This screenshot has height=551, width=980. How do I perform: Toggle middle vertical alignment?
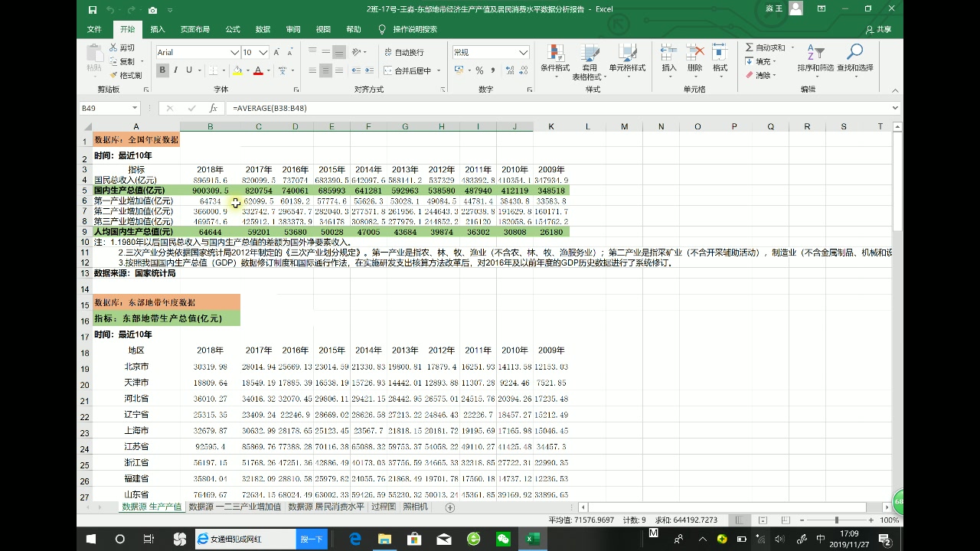coord(325,52)
